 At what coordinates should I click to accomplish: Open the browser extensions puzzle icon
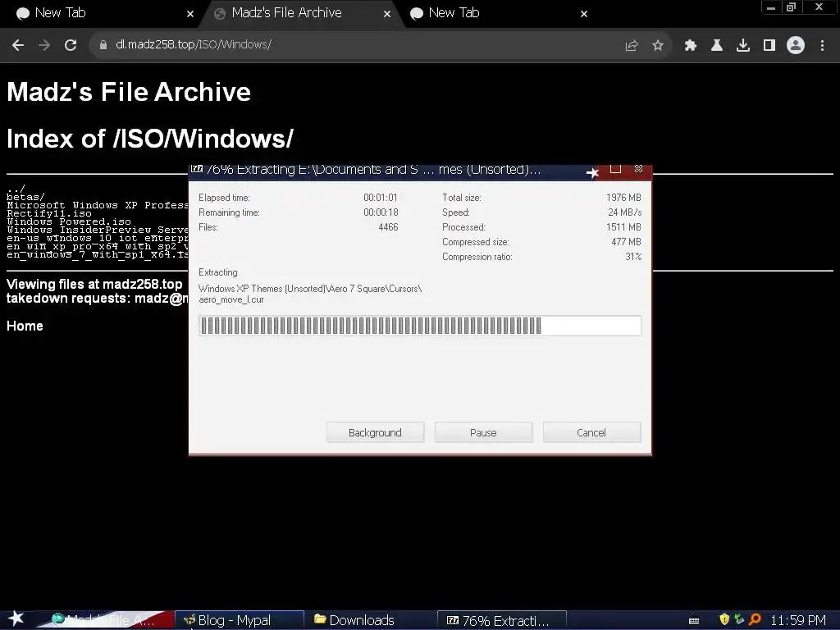[x=691, y=46]
